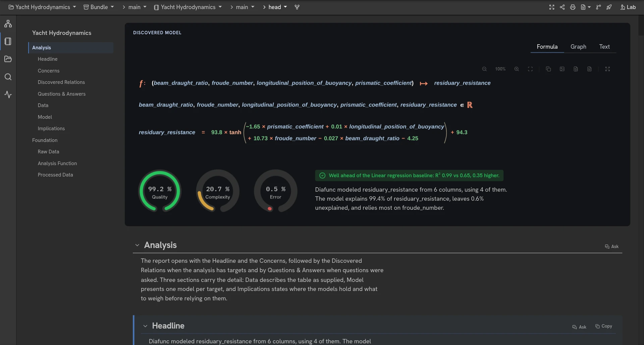Click the print icon in top bar
The image size is (644, 345).
[573, 7]
